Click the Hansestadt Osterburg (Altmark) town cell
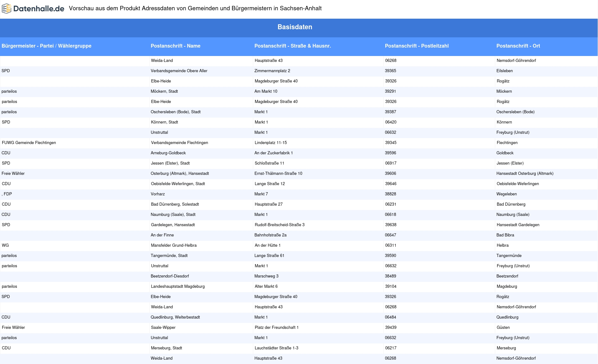This screenshot has height=364, width=598. 525,174
